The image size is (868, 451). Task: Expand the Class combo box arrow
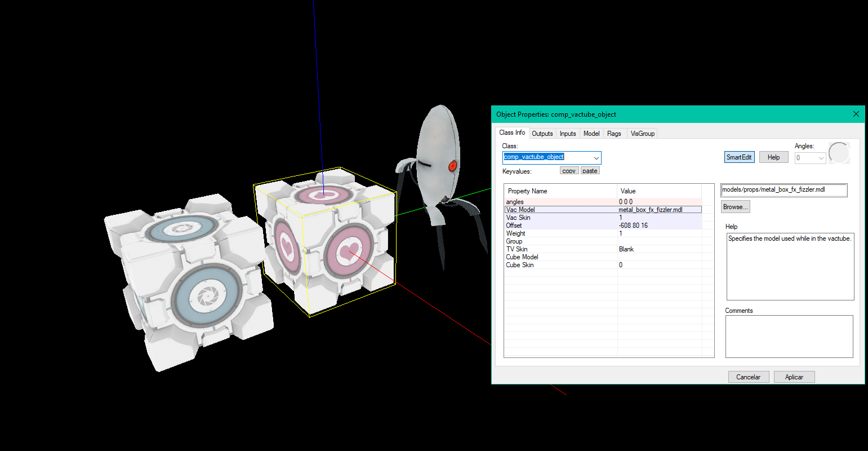pyautogui.click(x=596, y=158)
